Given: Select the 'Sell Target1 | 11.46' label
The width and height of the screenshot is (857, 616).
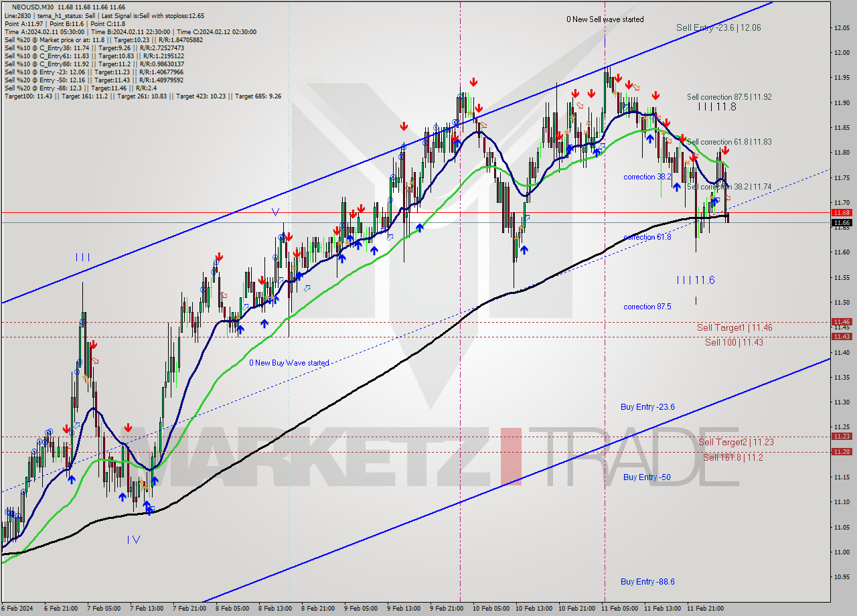Looking at the screenshot, I should coord(734,327).
